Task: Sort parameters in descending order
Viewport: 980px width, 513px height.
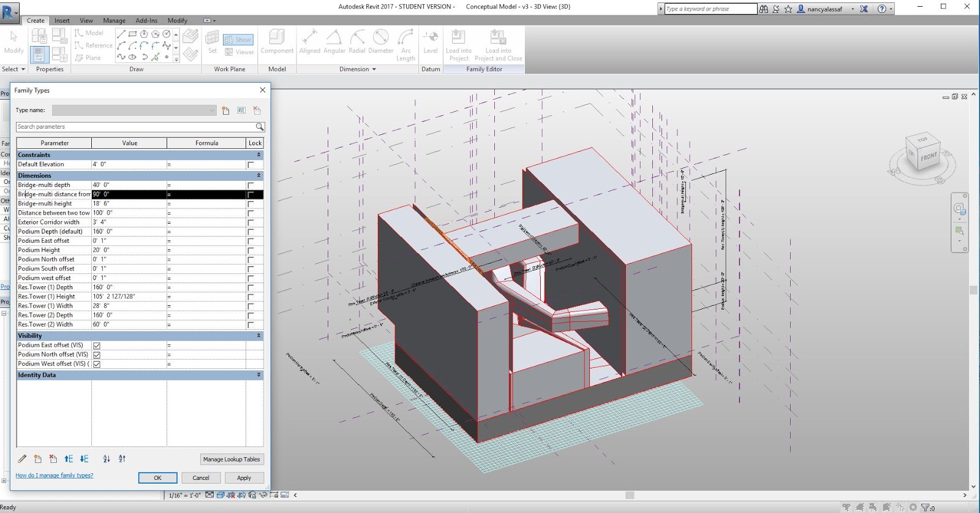Action: 122,459
